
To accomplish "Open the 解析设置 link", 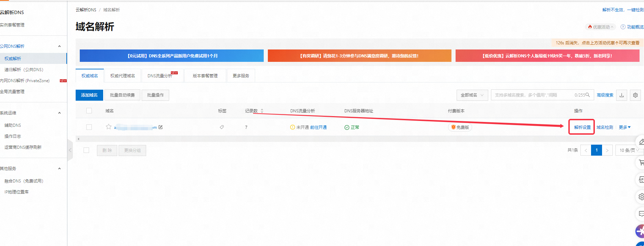I will [582, 127].
